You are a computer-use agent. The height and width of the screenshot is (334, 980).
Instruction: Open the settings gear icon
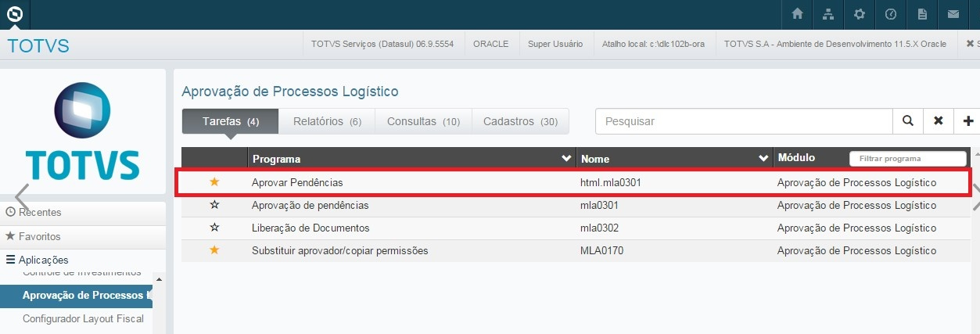860,14
